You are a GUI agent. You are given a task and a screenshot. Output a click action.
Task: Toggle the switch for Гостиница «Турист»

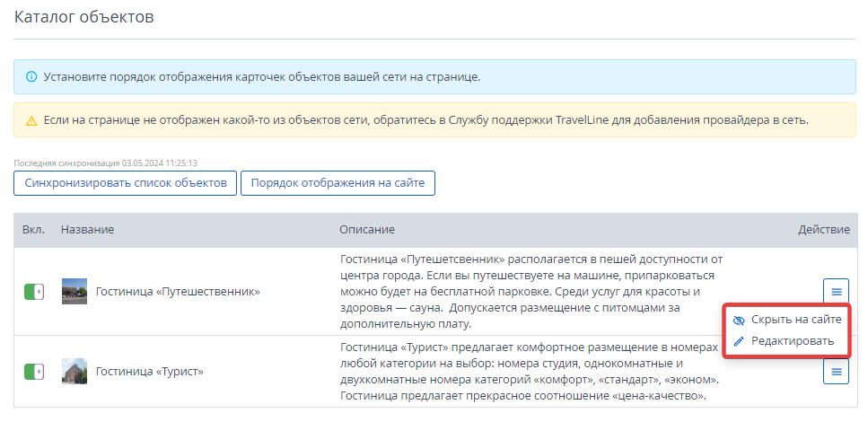pos(34,372)
